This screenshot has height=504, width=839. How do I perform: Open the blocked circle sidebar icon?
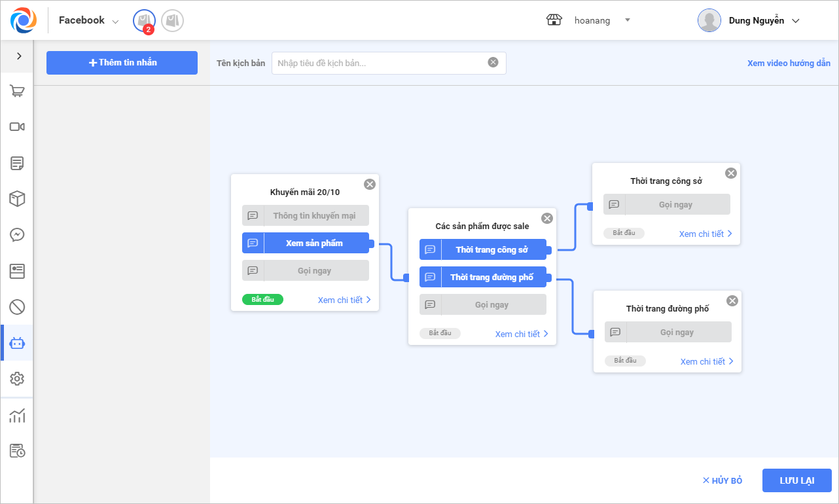click(17, 306)
